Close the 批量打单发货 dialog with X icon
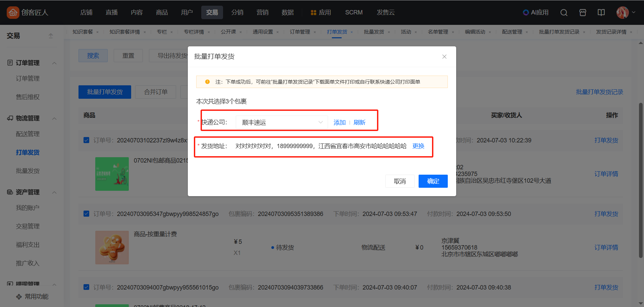 point(444,57)
